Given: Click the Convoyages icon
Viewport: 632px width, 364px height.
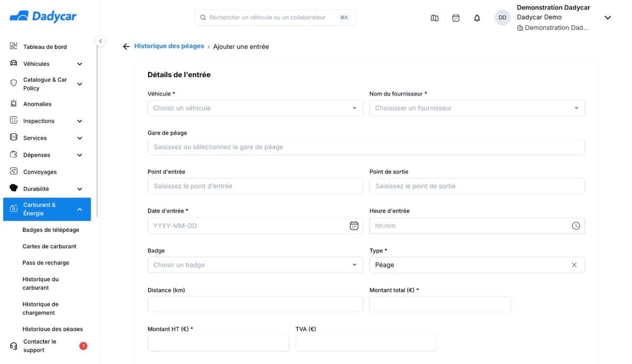Looking at the screenshot, I should tap(14, 171).
